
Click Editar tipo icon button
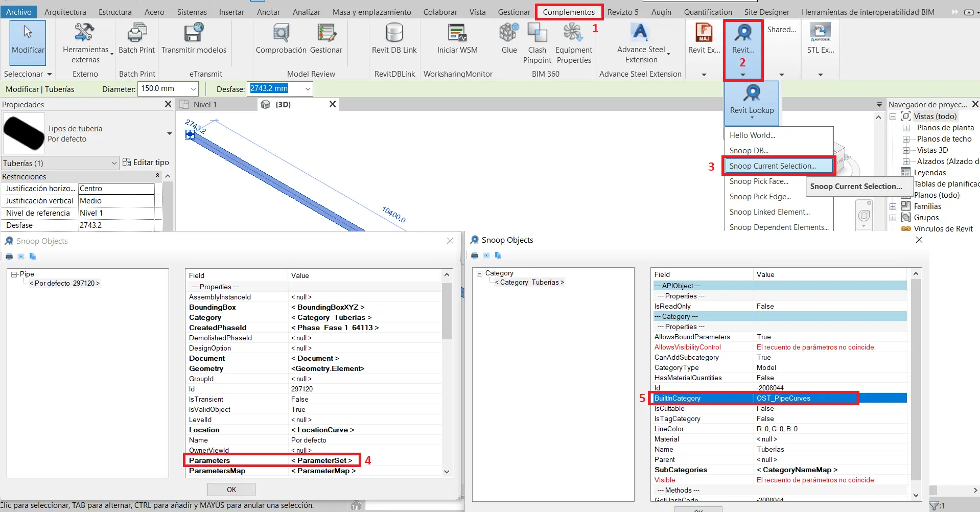146,162
